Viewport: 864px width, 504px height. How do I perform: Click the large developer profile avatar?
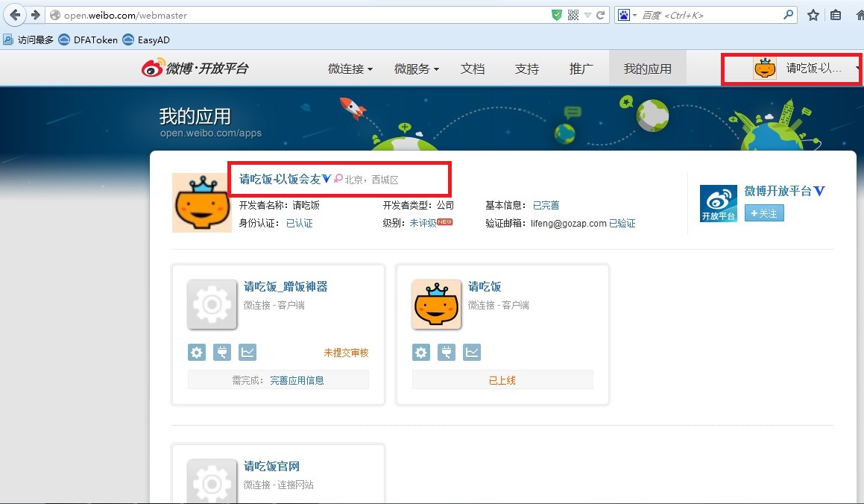click(202, 203)
